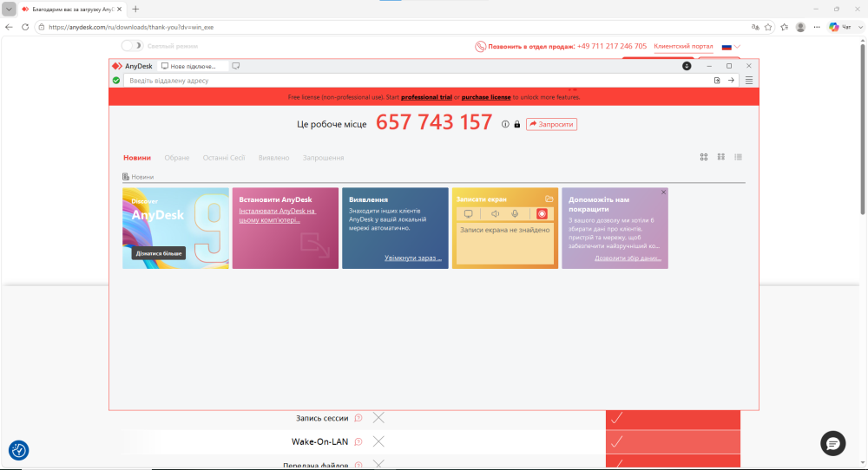Screen dimensions: 868x470
Task: Close the Допоможіть нам покращити card
Action: [663, 193]
